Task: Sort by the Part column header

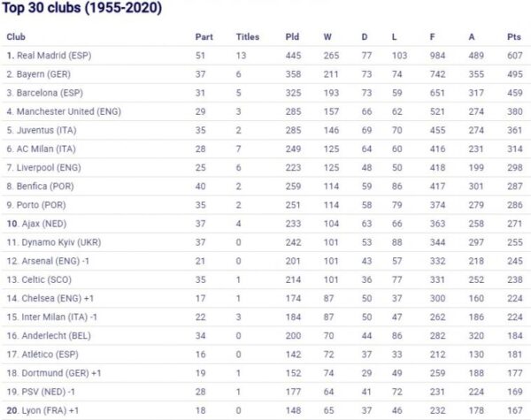Action: (204, 36)
